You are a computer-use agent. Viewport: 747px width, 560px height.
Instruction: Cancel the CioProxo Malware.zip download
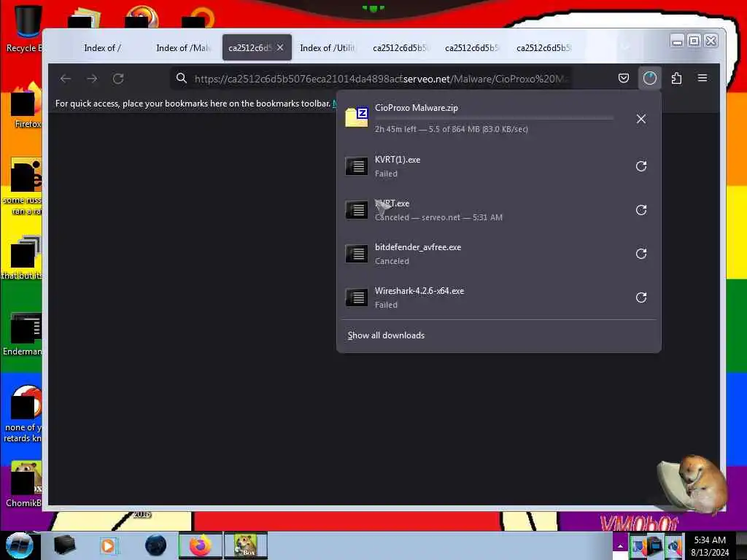(x=641, y=119)
